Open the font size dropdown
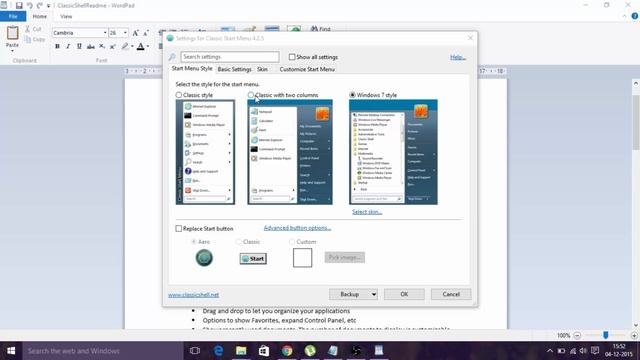 tap(125, 33)
